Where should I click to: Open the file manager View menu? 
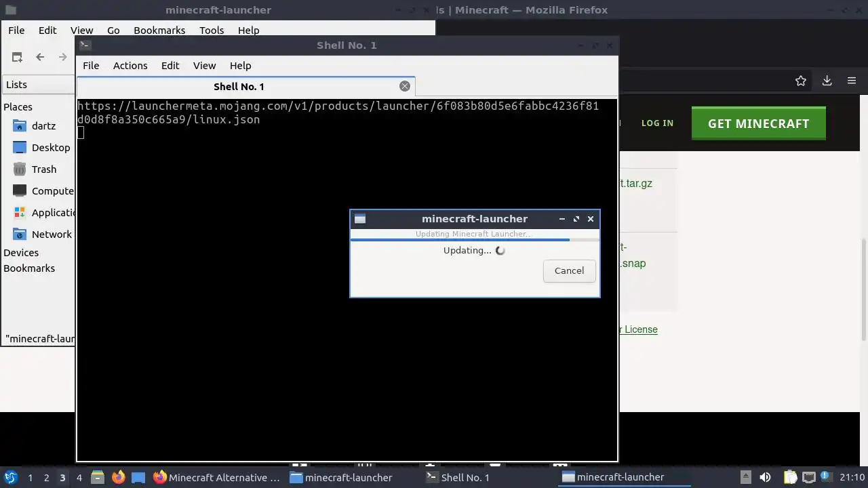coord(81,30)
